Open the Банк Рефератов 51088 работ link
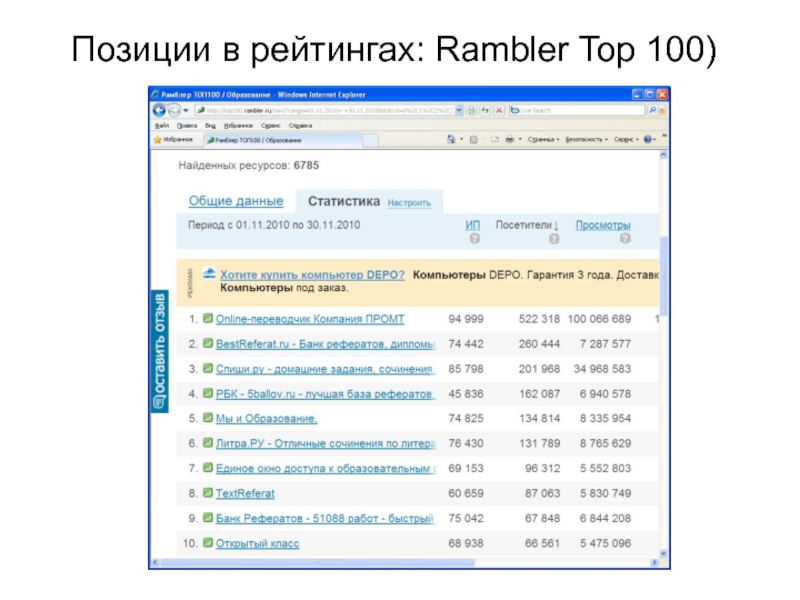800x600 pixels. [325, 518]
